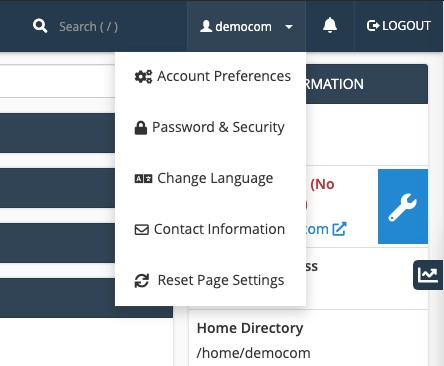
Task: Open the external domain link icon
Action: [339, 229]
